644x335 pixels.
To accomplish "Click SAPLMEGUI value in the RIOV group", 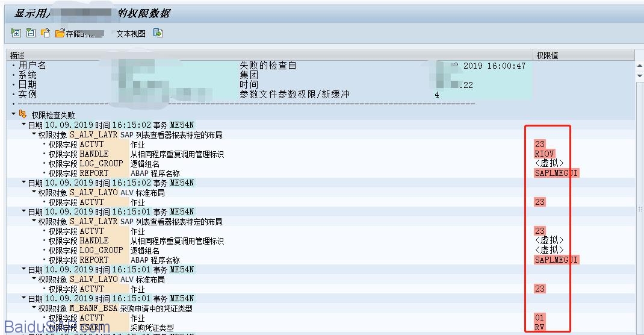I will pyautogui.click(x=557, y=173).
